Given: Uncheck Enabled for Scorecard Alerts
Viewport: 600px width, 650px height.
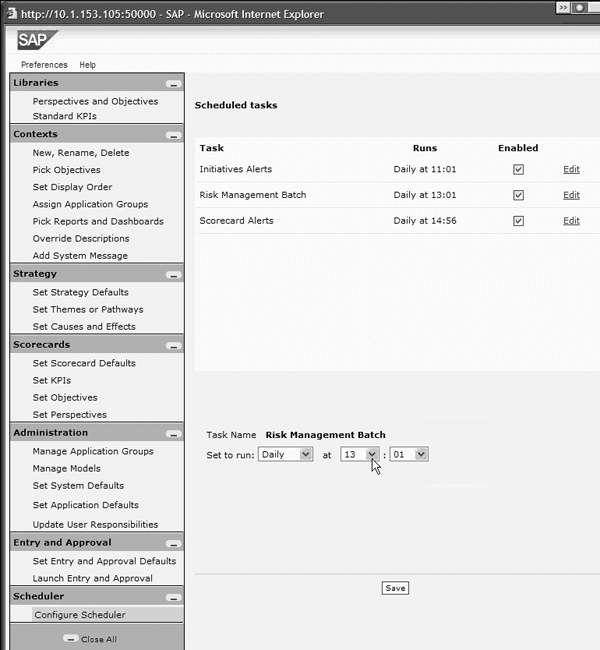Looking at the screenshot, I should pos(518,221).
